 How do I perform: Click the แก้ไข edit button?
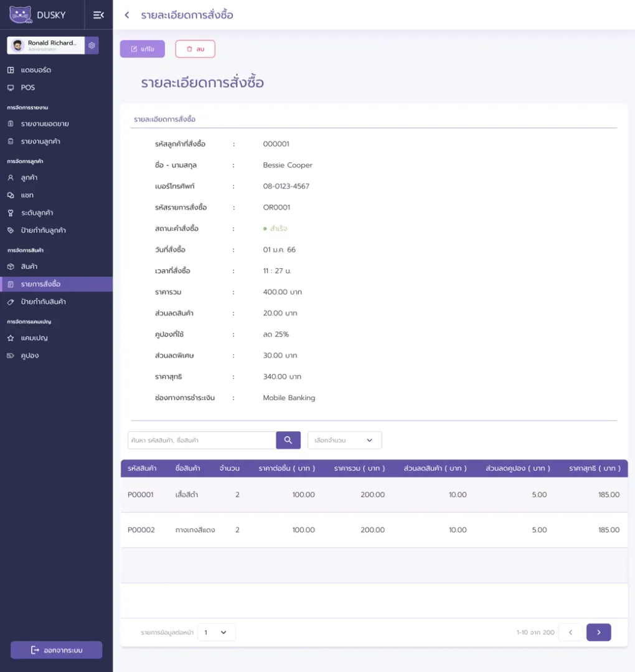click(x=143, y=49)
